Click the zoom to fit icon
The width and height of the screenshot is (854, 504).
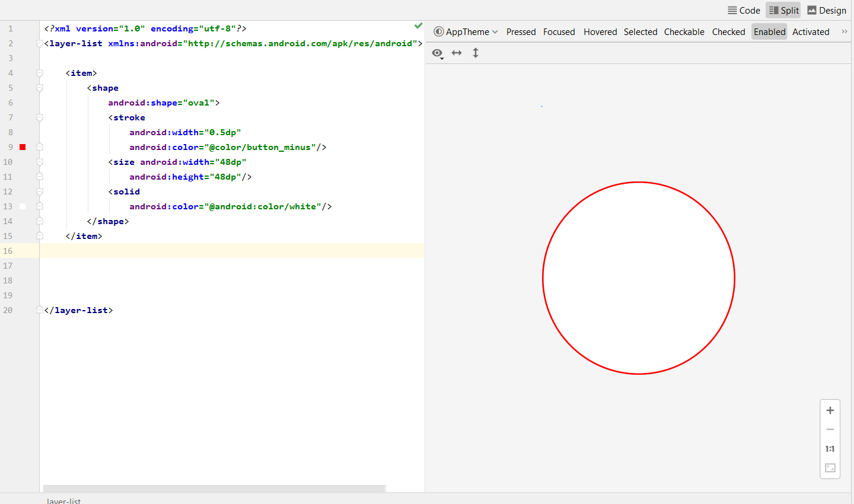[x=830, y=468]
